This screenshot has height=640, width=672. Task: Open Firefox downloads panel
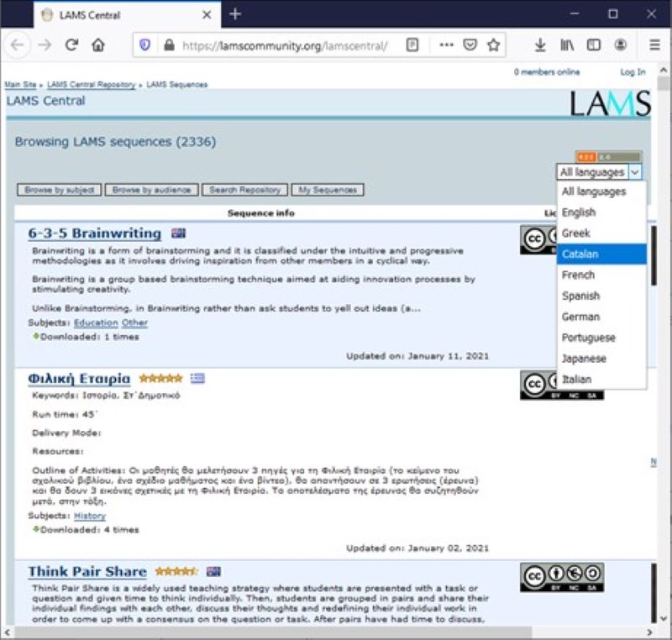tap(540, 45)
